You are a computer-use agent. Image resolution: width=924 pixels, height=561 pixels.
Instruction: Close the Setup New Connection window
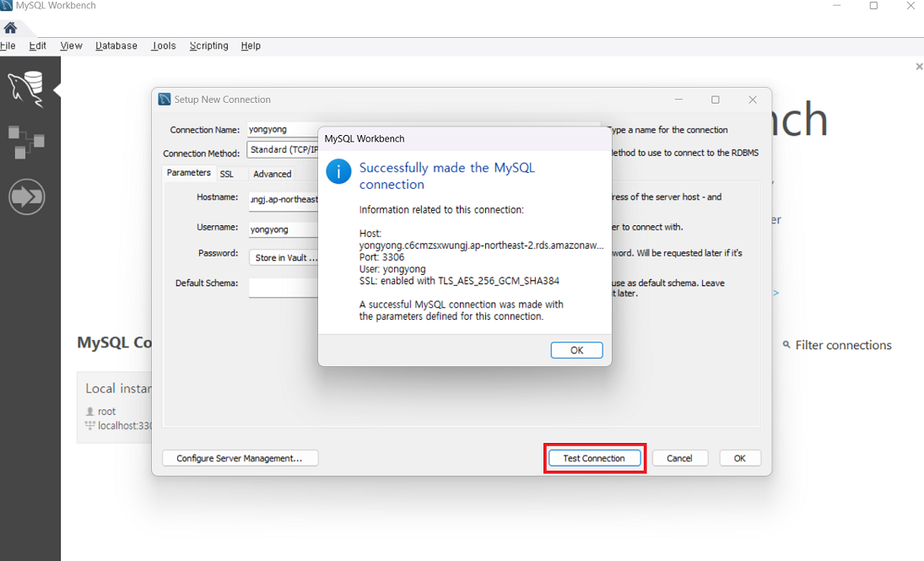[x=753, y=100]
